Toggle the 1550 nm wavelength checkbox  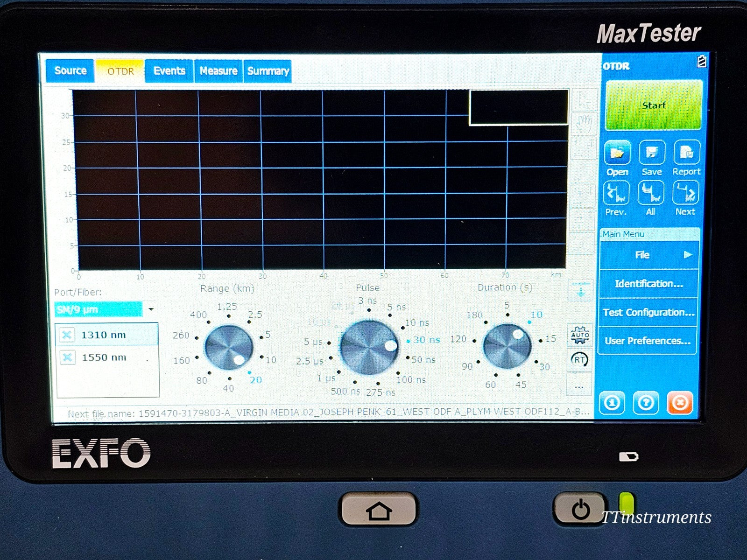[x=68, y=357]
